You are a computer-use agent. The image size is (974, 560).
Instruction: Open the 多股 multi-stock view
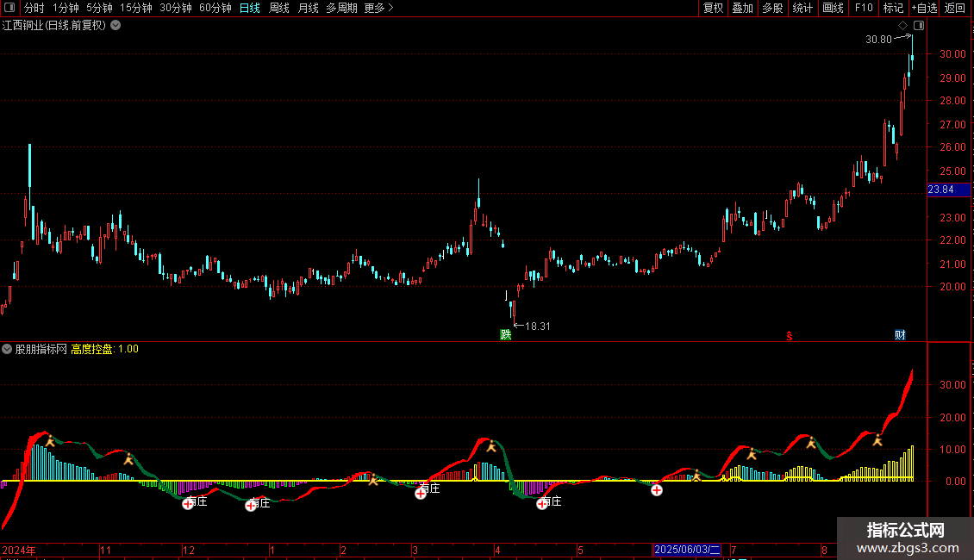[x=772, y=8]
